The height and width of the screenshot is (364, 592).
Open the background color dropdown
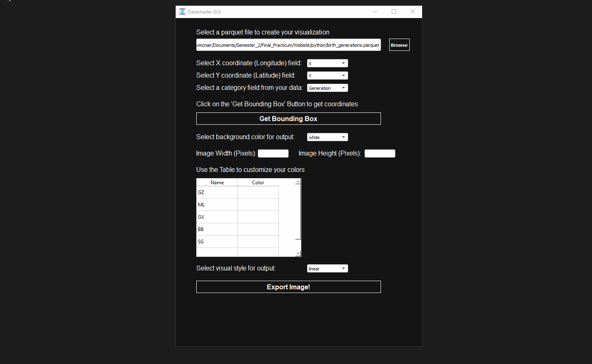coord(327,137)
